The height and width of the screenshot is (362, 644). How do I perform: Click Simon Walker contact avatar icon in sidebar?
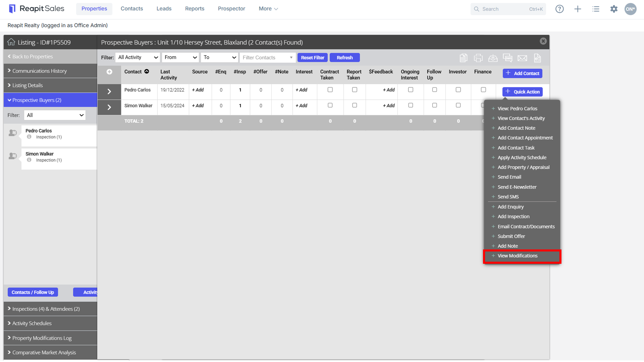point(13,156)
